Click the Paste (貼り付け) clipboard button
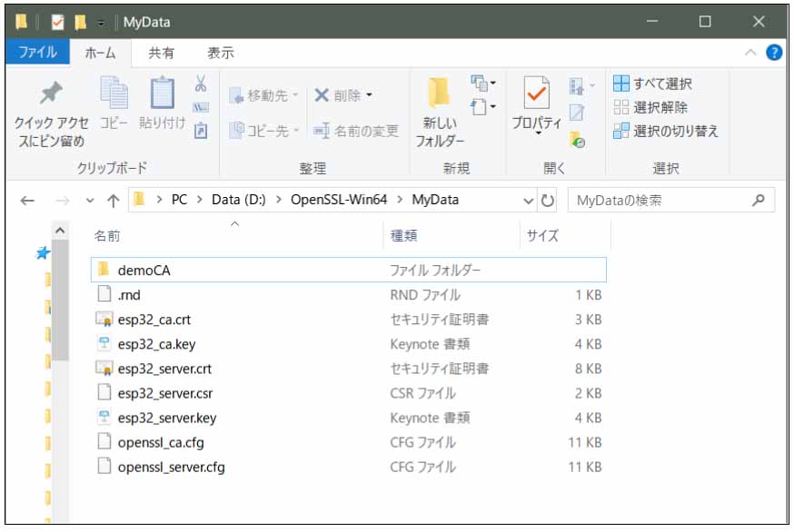 pos(162,103)
